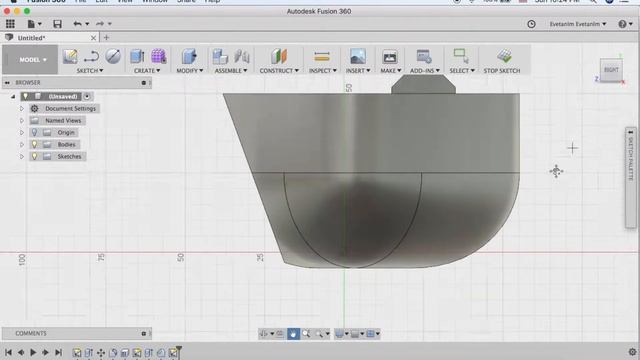
Task: Click the Make 3D print icon
Action: tap(390, 57)
